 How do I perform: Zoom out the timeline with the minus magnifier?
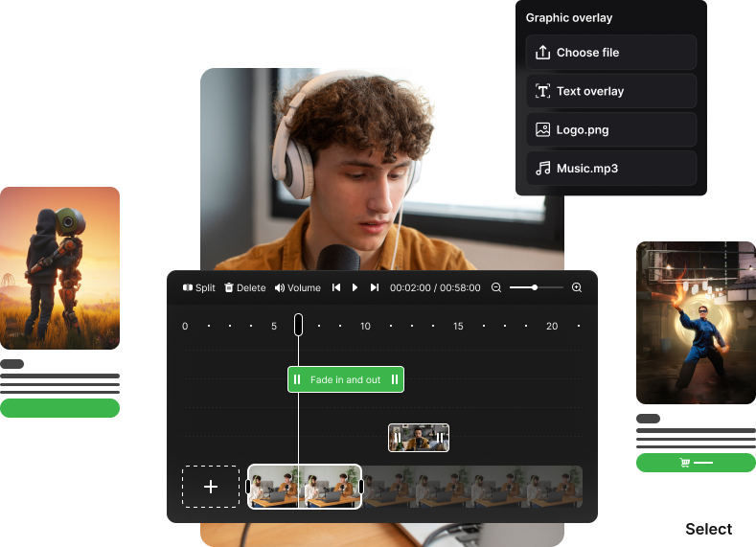click(496, 287)
